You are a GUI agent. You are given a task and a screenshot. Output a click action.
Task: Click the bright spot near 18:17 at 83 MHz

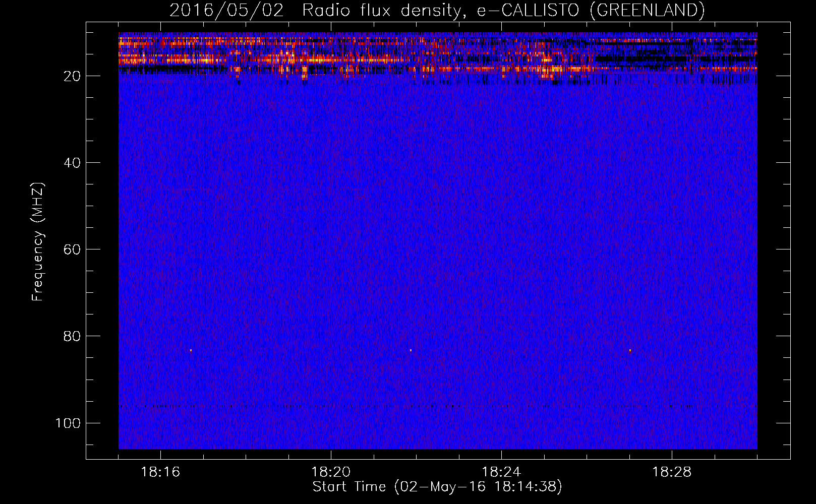[x=191, y=350]
